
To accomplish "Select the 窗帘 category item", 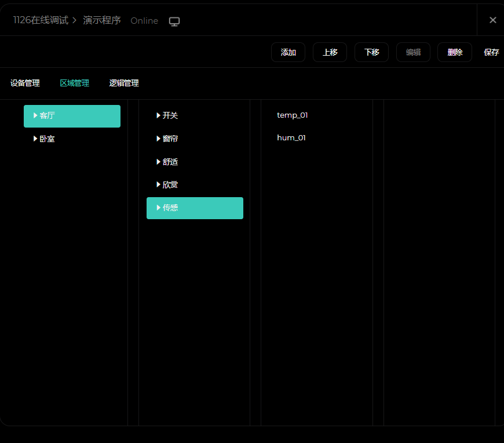I will [170, 139].
